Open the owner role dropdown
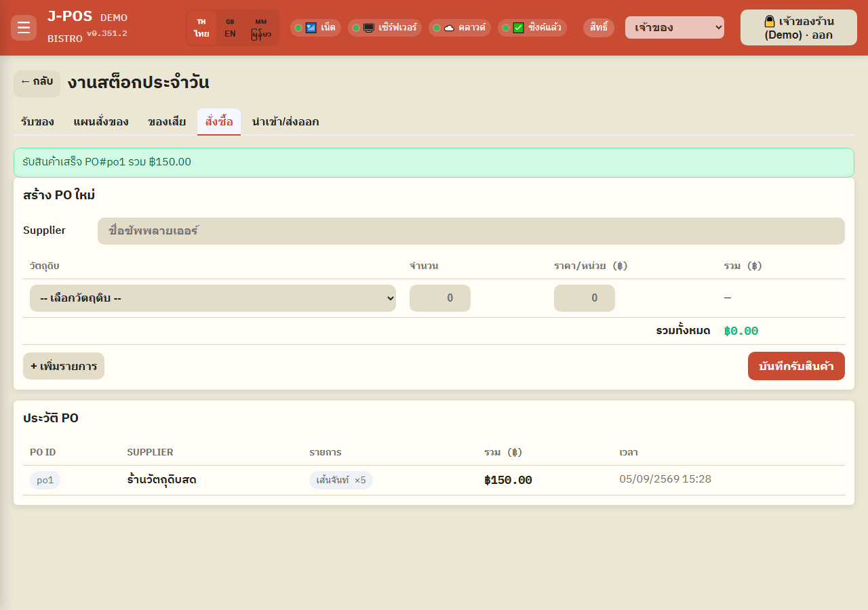868x610 pixels. 675,28
